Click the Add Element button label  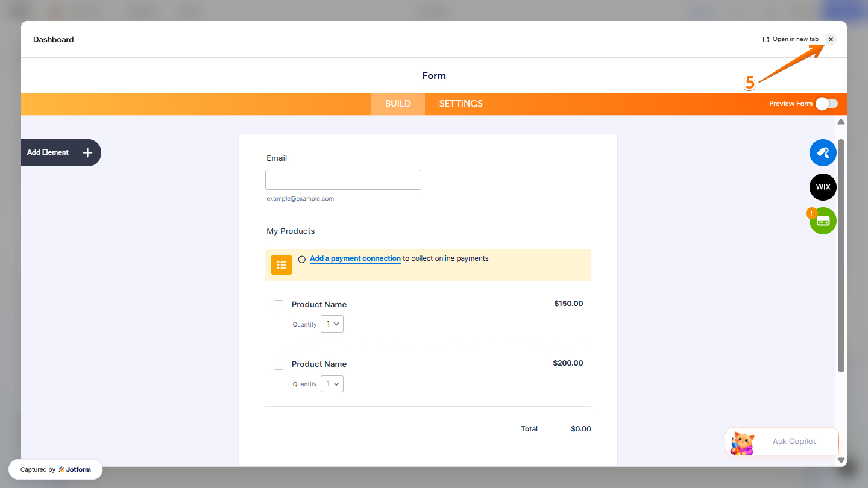pos(48,152)
